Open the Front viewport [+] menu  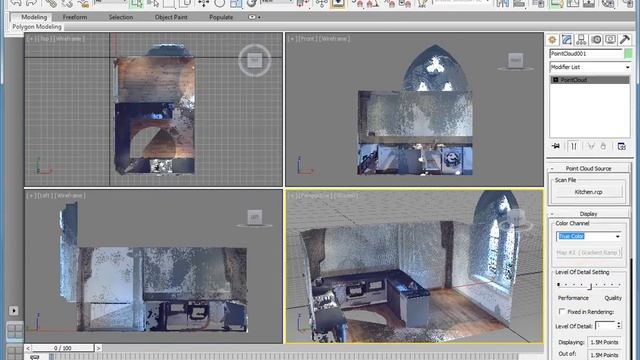click(x=291, y=39)
